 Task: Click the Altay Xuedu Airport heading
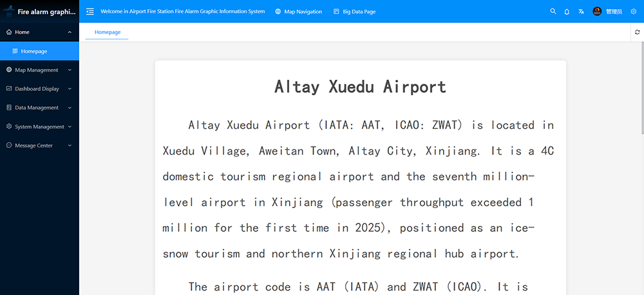tap(360, 87)
